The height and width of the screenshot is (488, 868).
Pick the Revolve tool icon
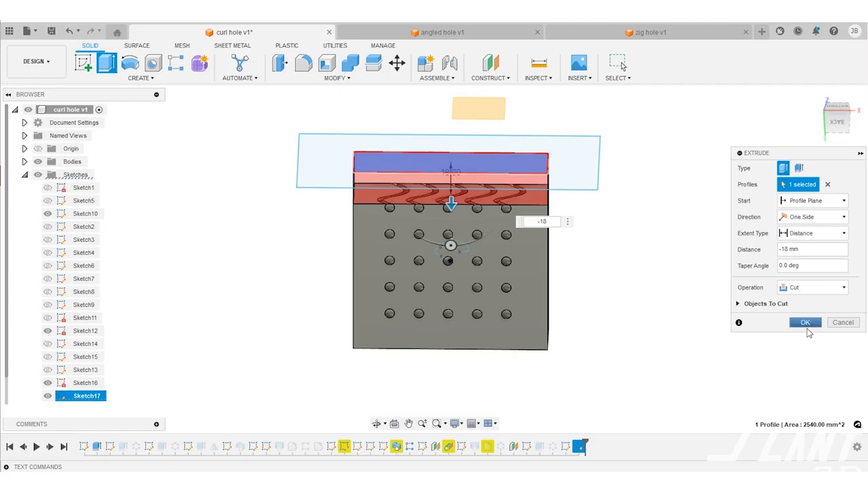pos(130,63)
